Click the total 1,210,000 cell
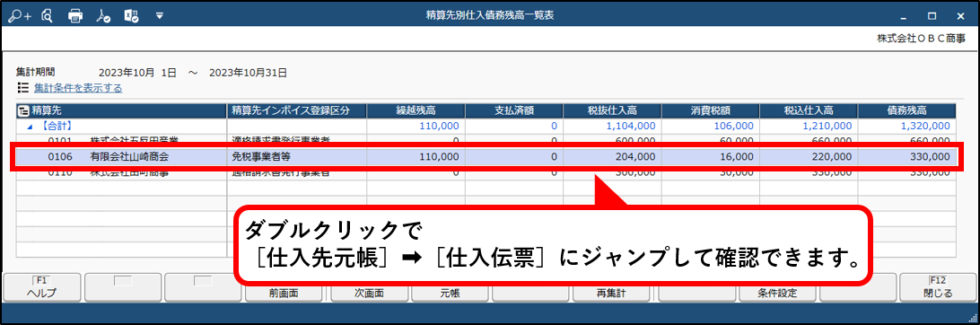 tap(809, 126)
